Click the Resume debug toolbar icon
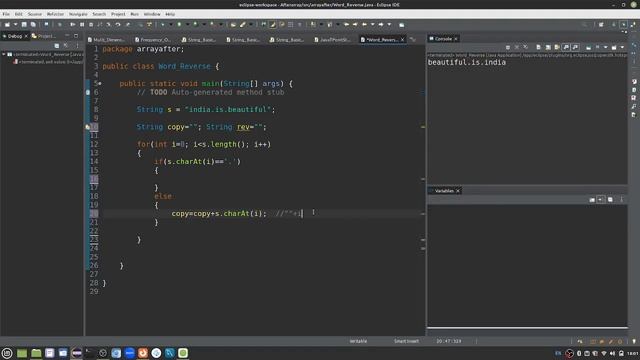Image resolution: width=640 pixels, height=360 pixels. tap(73, 24)
